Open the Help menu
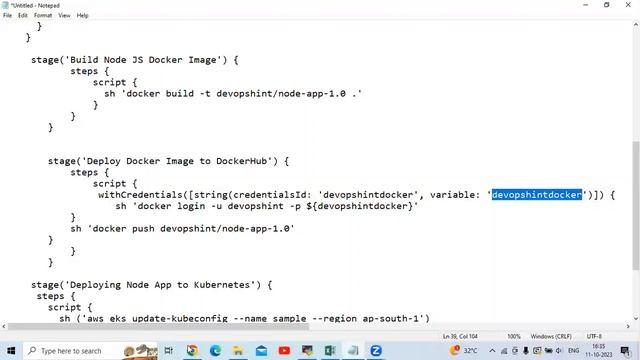640x360 pixels. coord(82,16)
